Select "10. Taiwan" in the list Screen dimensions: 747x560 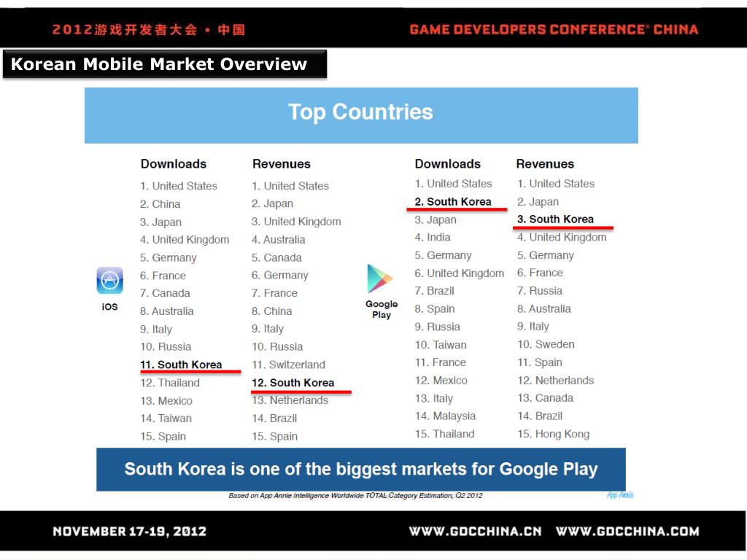coord(441,345)
